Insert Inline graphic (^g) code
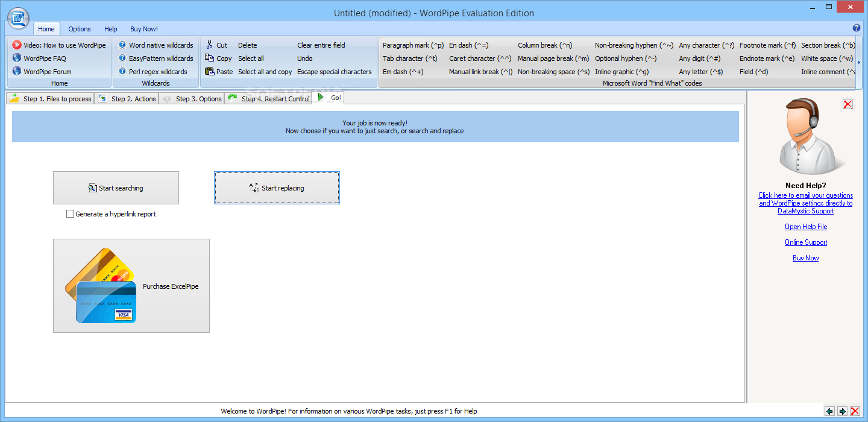The image size is (868, 422). click(x=621, y=72)
